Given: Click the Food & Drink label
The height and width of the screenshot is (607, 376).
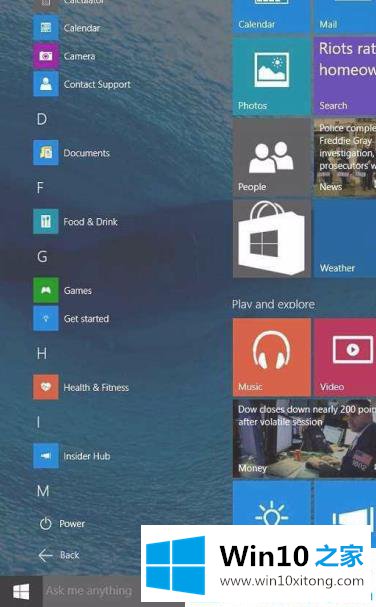Looking at the screenshot, I should (x=91, y=222).
